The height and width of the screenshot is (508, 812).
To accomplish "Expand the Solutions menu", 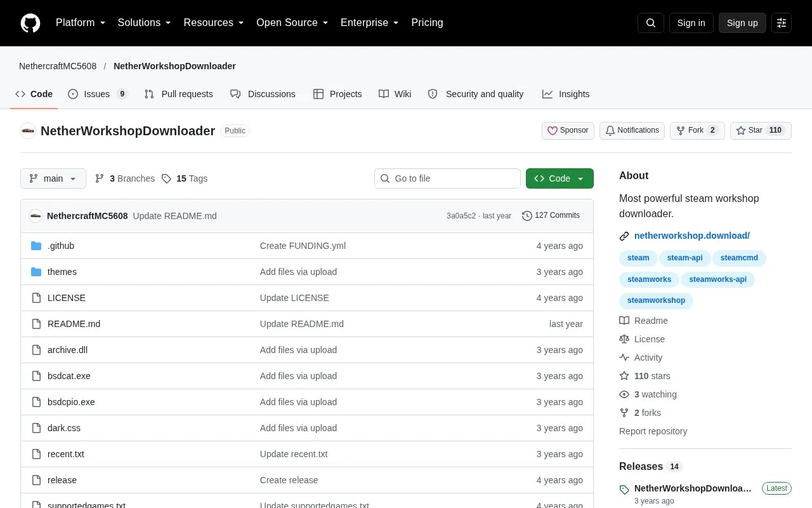I will point(145,23).
